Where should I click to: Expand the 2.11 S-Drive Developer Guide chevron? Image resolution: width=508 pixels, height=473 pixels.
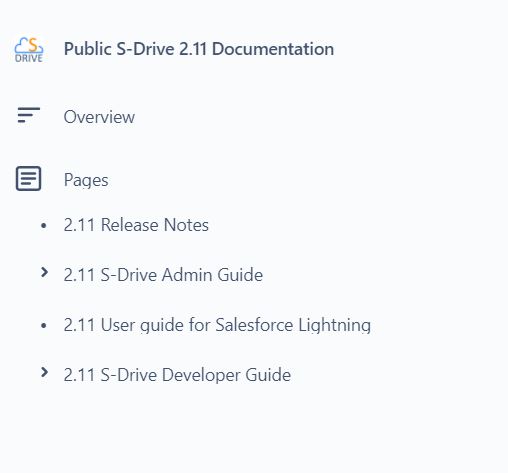[x=44, y=372]
